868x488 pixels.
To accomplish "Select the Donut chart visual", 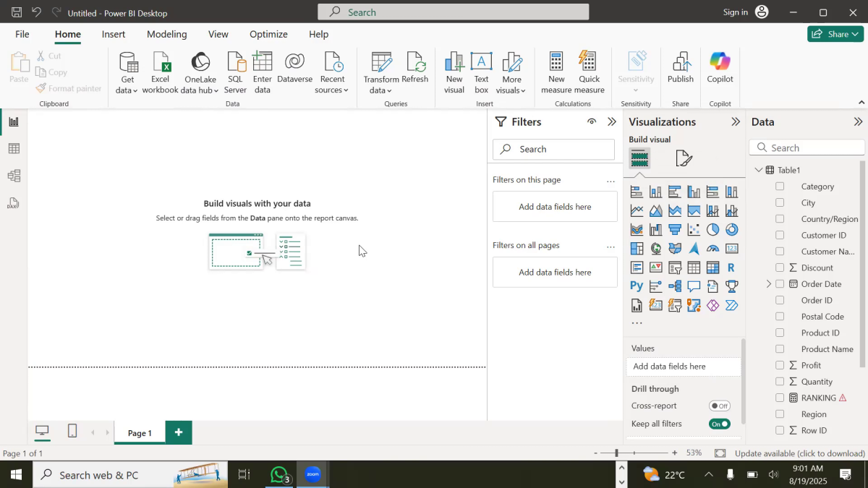I will click(731, 230).
